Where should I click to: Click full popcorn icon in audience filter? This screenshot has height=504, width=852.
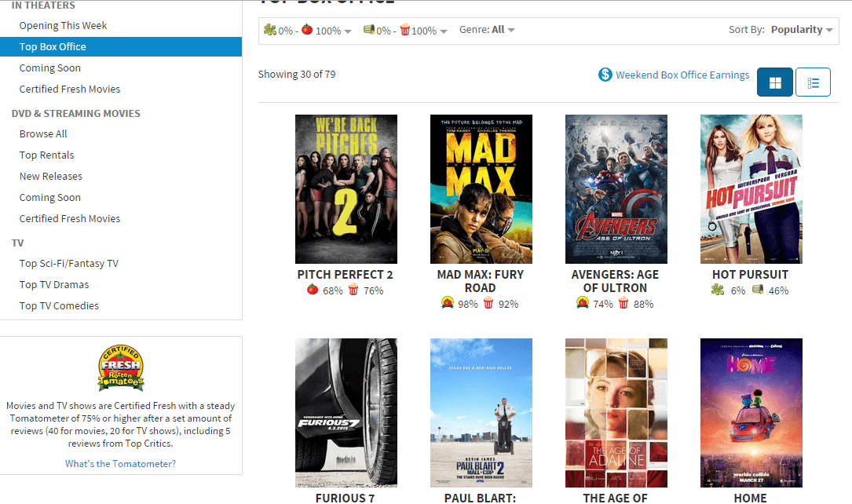[x=405, y=29]
